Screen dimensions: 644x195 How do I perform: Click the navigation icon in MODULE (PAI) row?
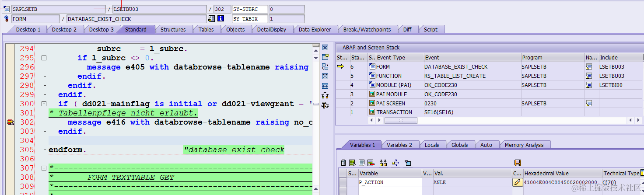[589, 85]
